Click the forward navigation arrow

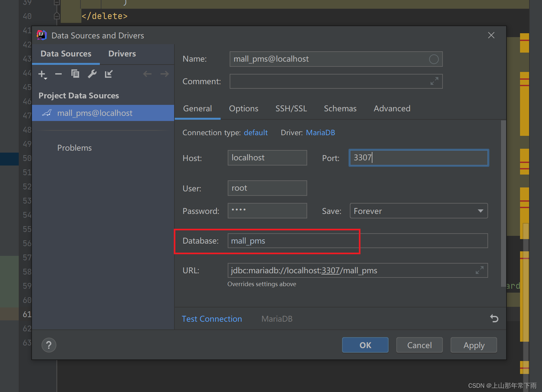pos(164,74)
